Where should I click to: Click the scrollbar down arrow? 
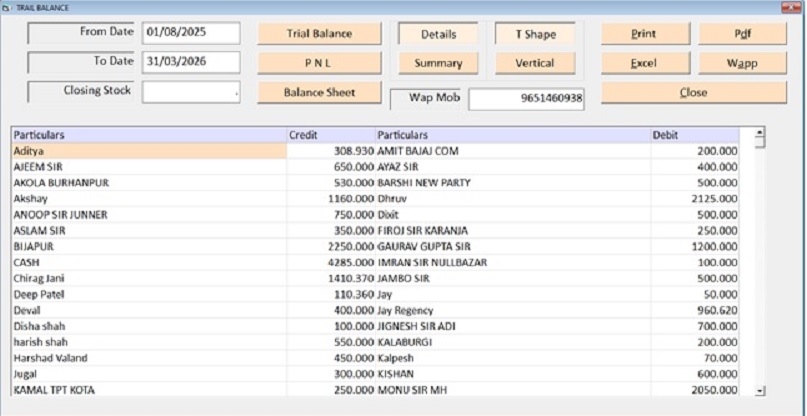760,391
